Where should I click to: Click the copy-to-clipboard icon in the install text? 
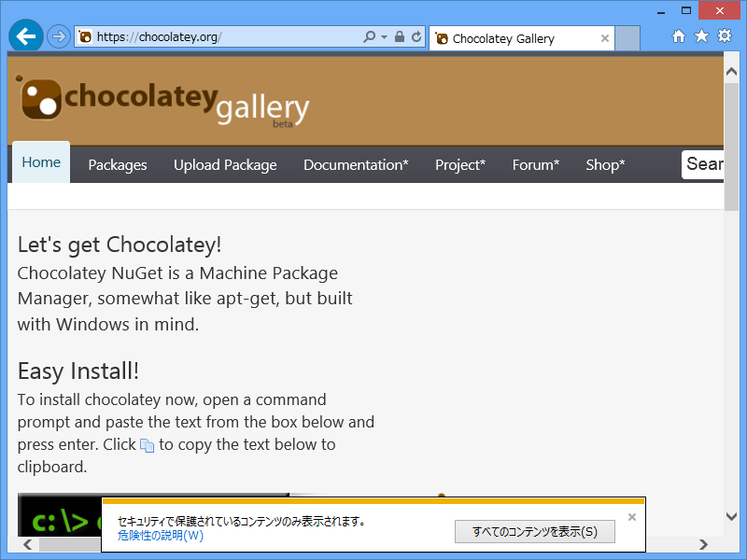(147, 445)
